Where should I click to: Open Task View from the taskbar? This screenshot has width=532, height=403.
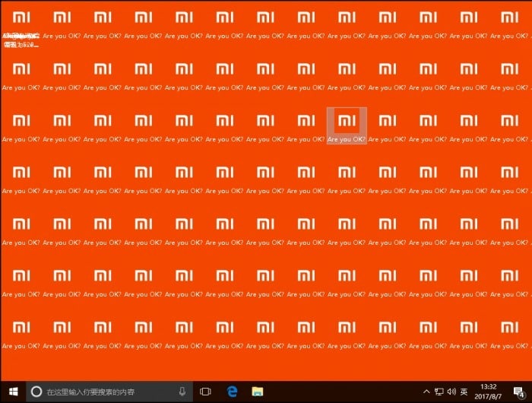point(205,392)
